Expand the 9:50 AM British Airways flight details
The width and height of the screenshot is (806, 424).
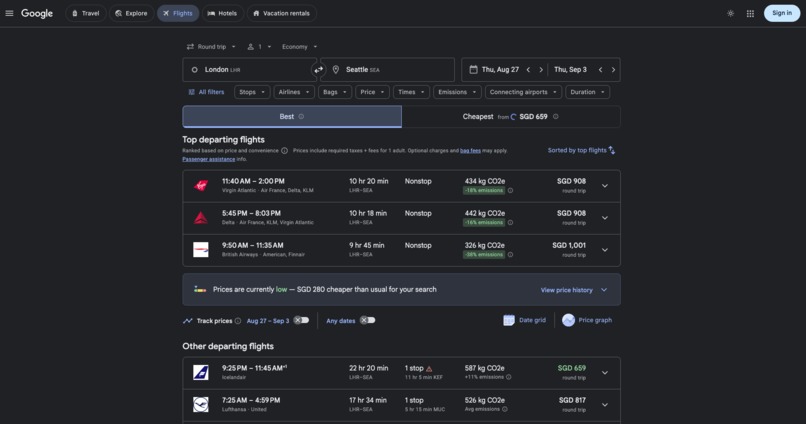pyautogui.click(x=604, y=250)
